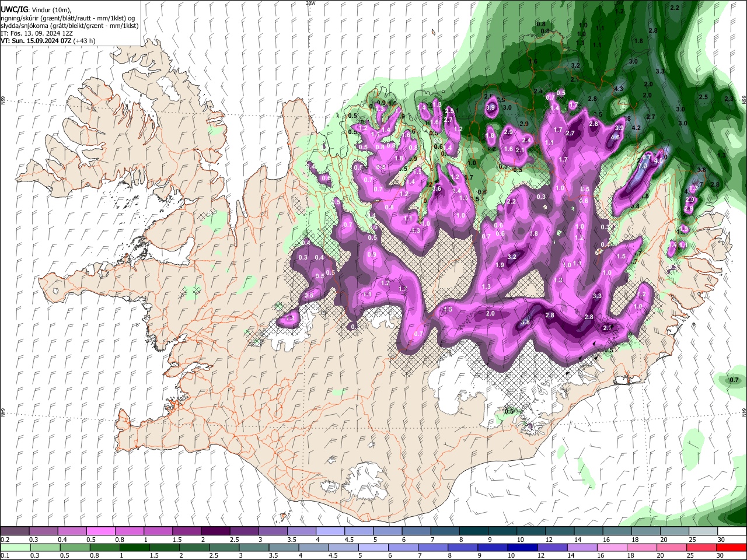Click the '6.7' precipitation value on the map
This screenshot has width=747, height=560.
[646, 157]
